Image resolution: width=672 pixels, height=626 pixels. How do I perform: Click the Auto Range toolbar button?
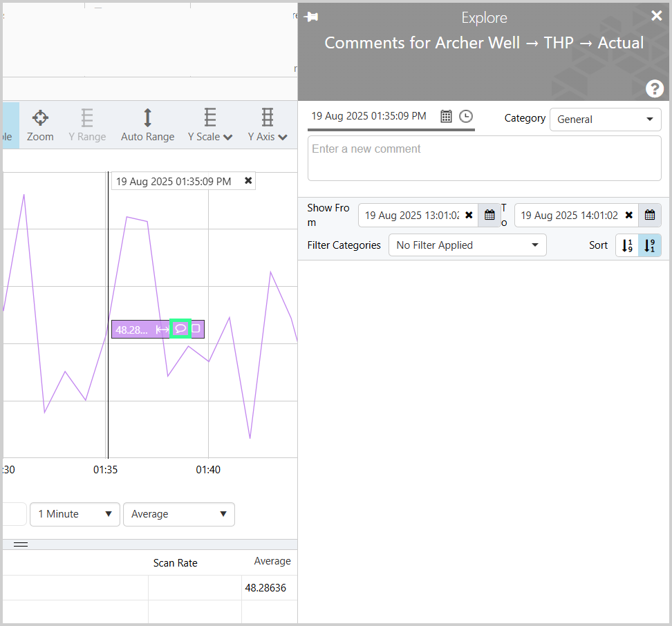147,125
